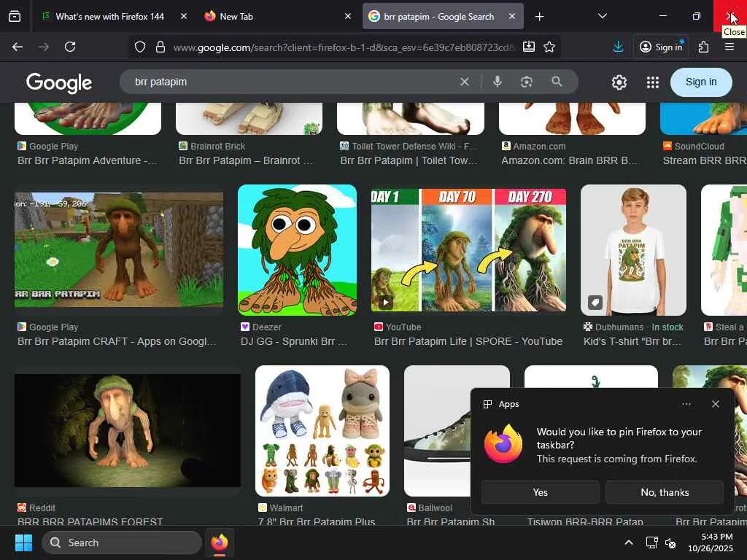Viewport: 747px width, 560px height.
Task: Open the Windows Start menu
Action: [x=23, y=542]
